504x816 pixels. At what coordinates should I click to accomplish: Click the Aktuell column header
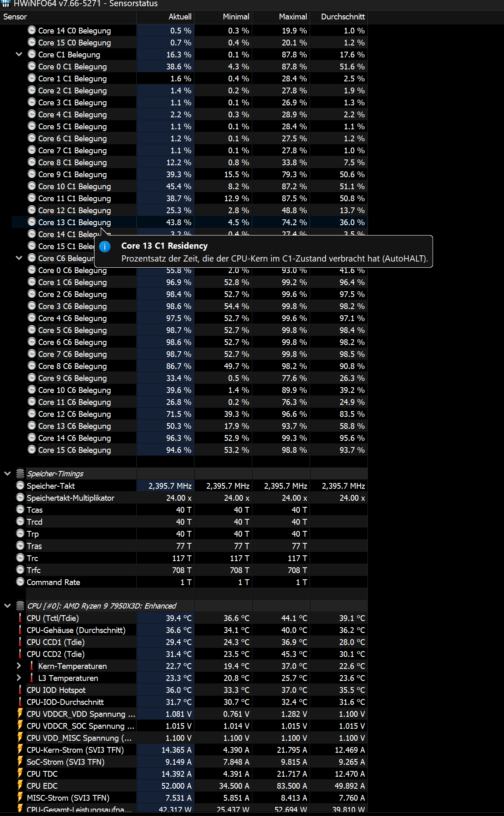point(165,17)
